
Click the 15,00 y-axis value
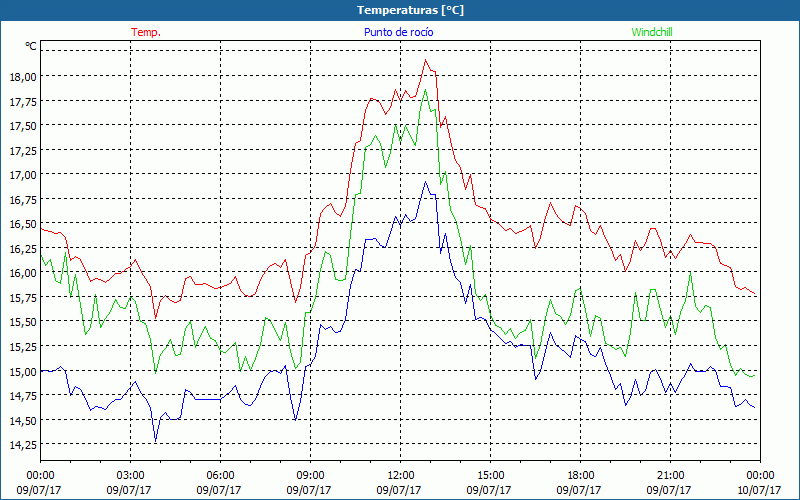tap(23, 371)
